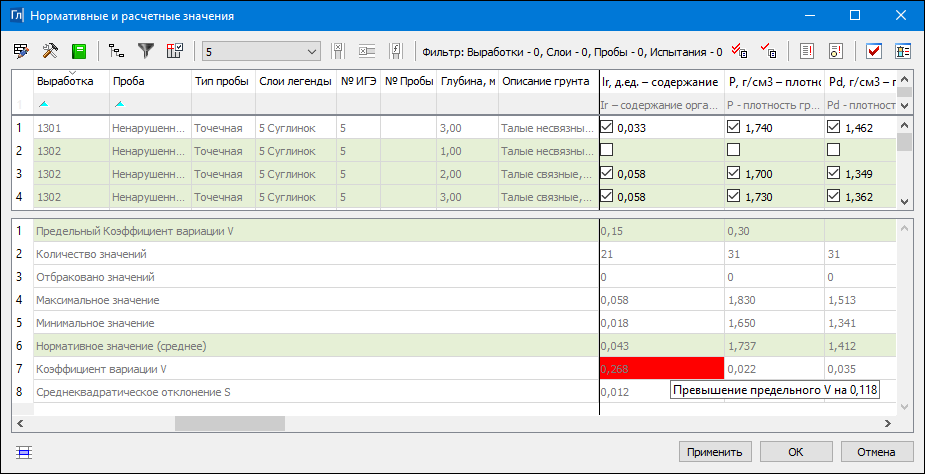Screen dimensions: 925x474
Task: Click the horizontal scrollbar right arrow
Action: (887, 423)
